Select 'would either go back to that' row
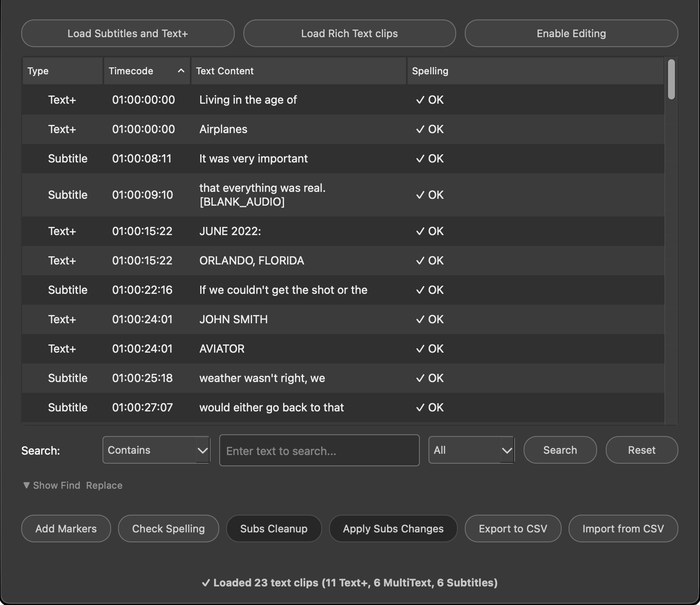Screen dimensions: 700x605 coord(343,408)
